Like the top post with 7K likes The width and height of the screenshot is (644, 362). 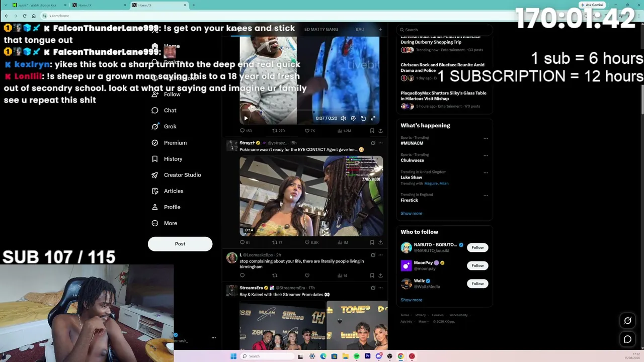pos(310,131)
